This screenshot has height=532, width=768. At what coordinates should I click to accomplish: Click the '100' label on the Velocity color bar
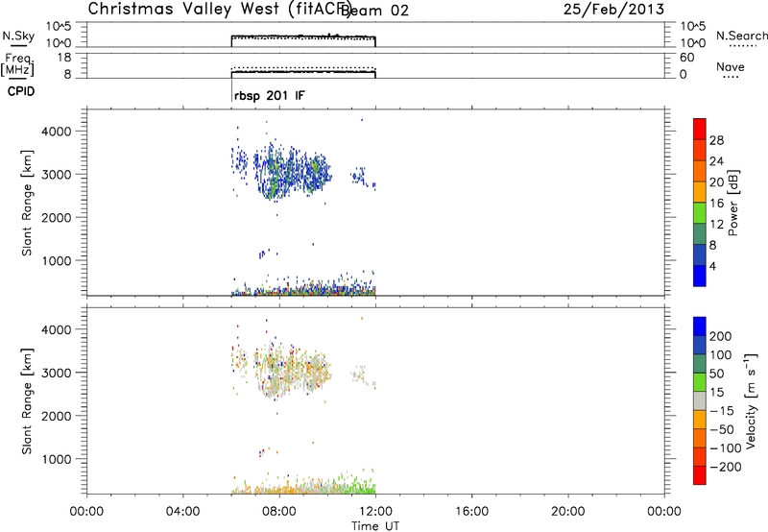[721, 355]
